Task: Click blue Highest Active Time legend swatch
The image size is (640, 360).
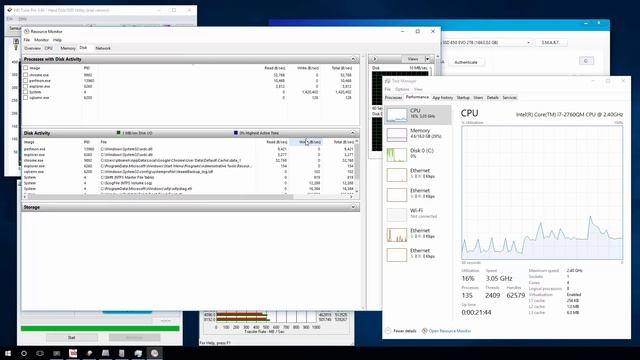Action: coord(236,133)
